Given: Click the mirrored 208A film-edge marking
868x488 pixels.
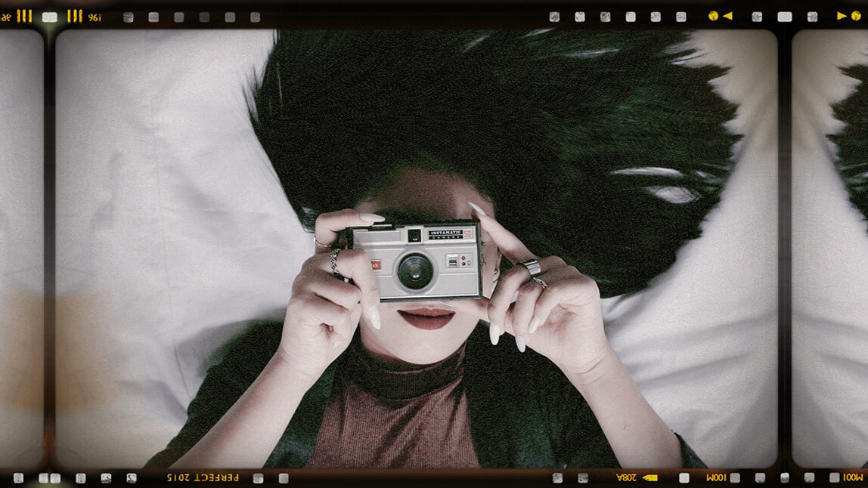Looking at the screenshot, I should click(627, 477).
